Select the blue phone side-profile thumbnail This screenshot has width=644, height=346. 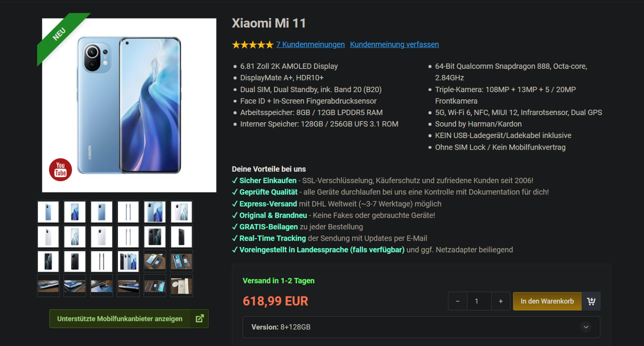(128, 212)
